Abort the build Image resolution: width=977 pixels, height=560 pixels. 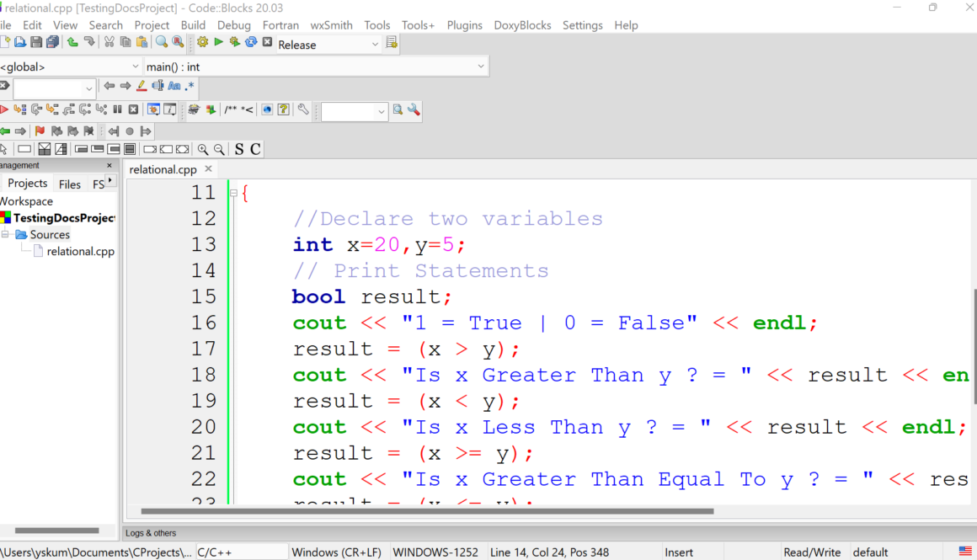266,42
